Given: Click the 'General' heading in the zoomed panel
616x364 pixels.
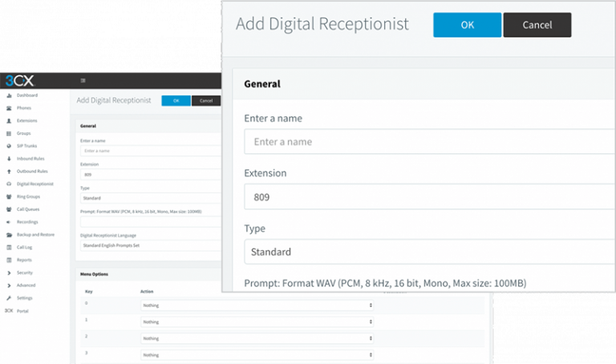Looking at the screenshot, I should [262, 84].
